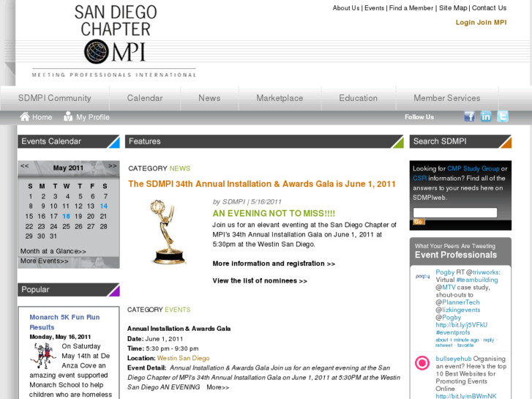This screenshot has height=399, width=532.
Task: Open Month at a Glance link
Action: tap(53, 251)
